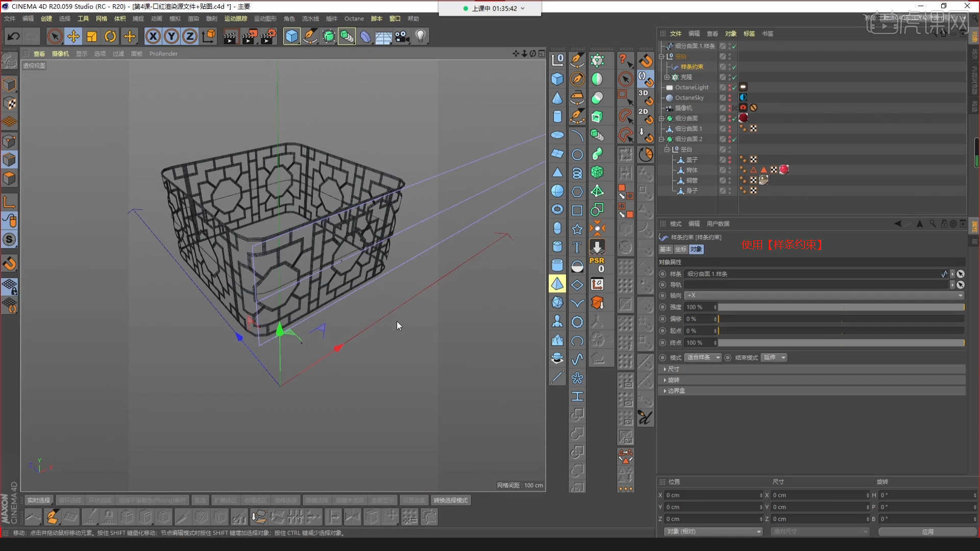Toggle 强度 animation radio circle

pyautogui.click(x=663, y=307)
